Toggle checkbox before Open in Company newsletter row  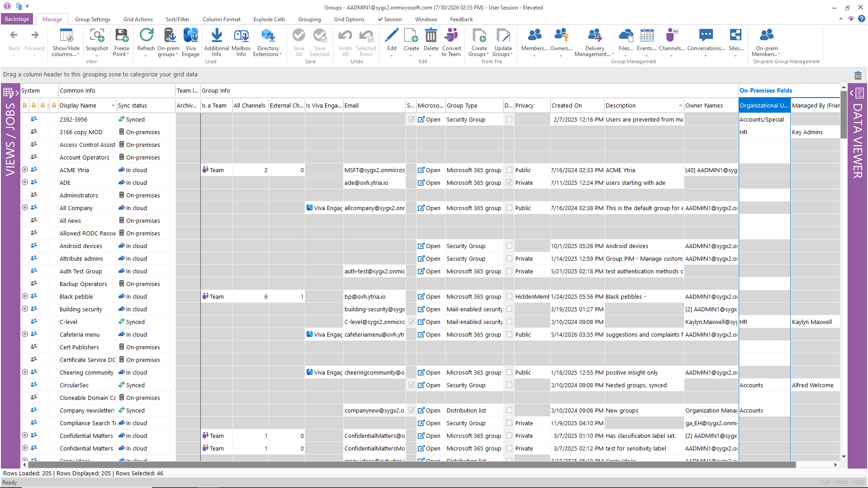tap(411, 410)
